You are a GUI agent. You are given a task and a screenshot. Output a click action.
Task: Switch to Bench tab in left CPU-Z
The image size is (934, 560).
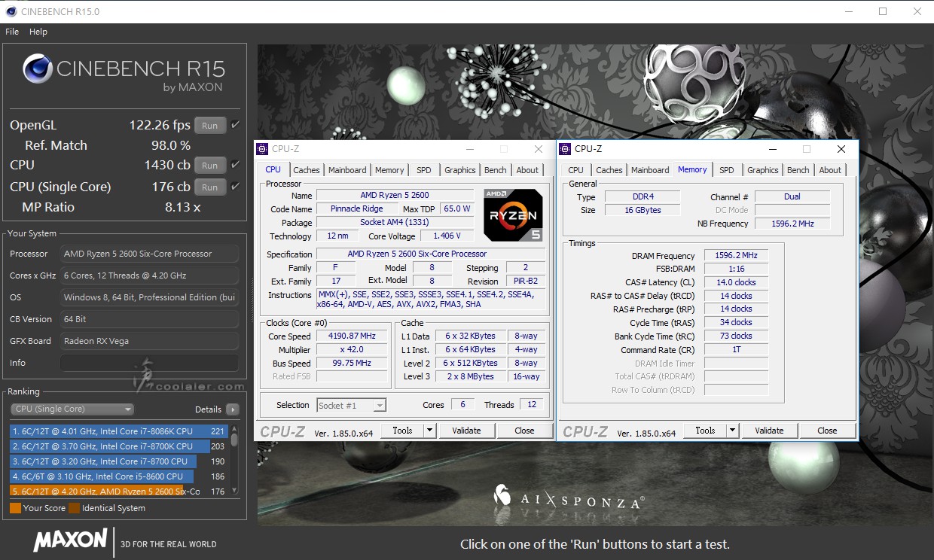tap(496, 170)
